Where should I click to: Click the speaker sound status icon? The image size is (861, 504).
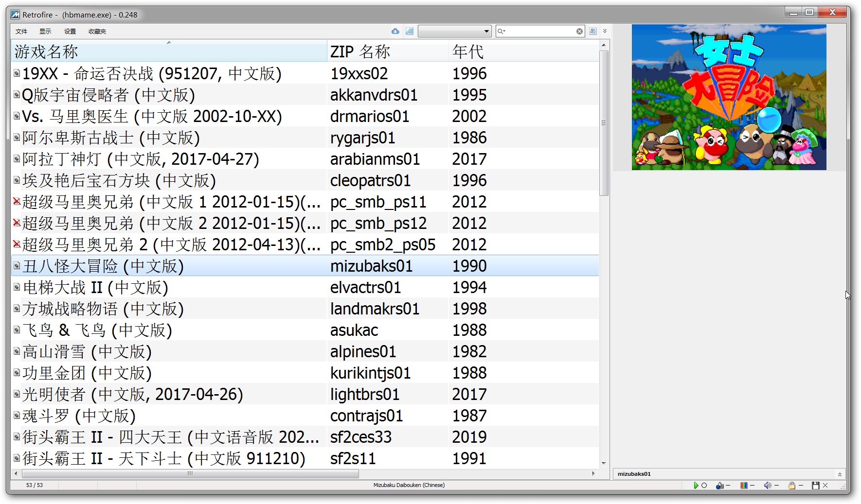[767, 485]
